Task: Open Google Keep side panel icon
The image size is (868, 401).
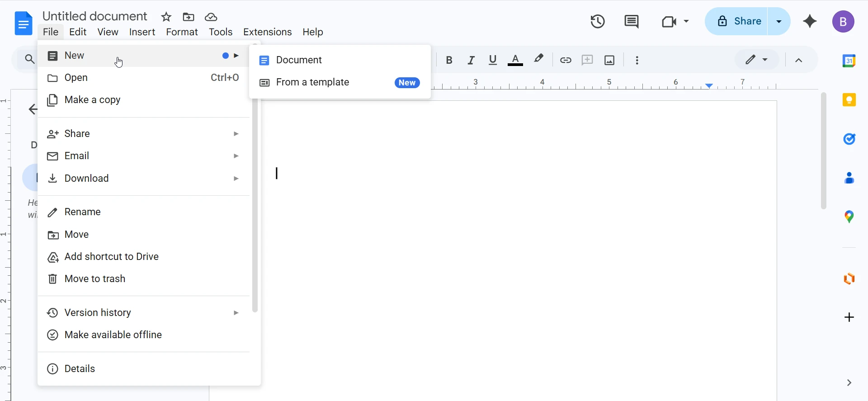Action: 849,100
